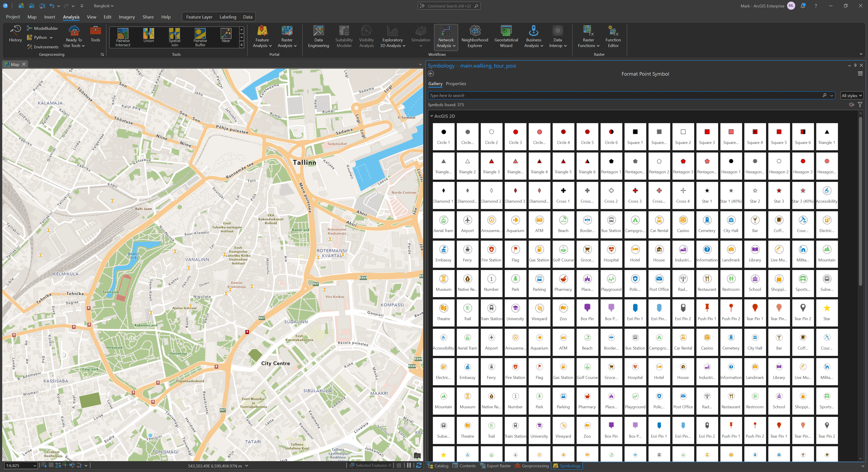
Task: Expand the analysis Tools gallery
Action: tap(242, 45)
